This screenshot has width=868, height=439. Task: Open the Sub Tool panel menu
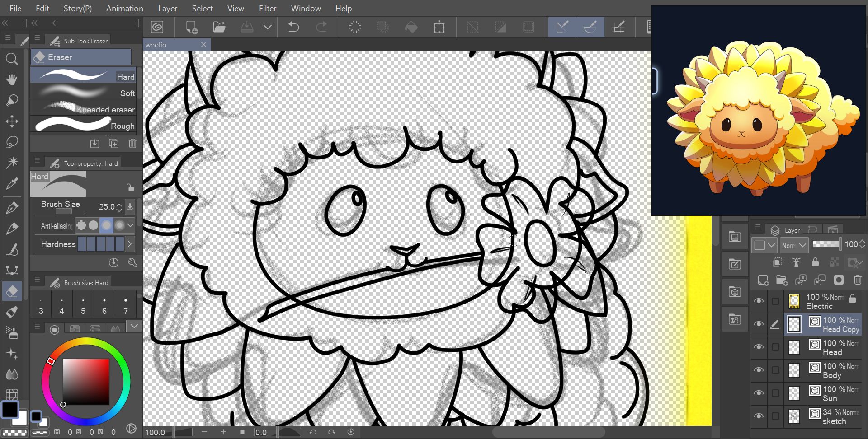37,38
